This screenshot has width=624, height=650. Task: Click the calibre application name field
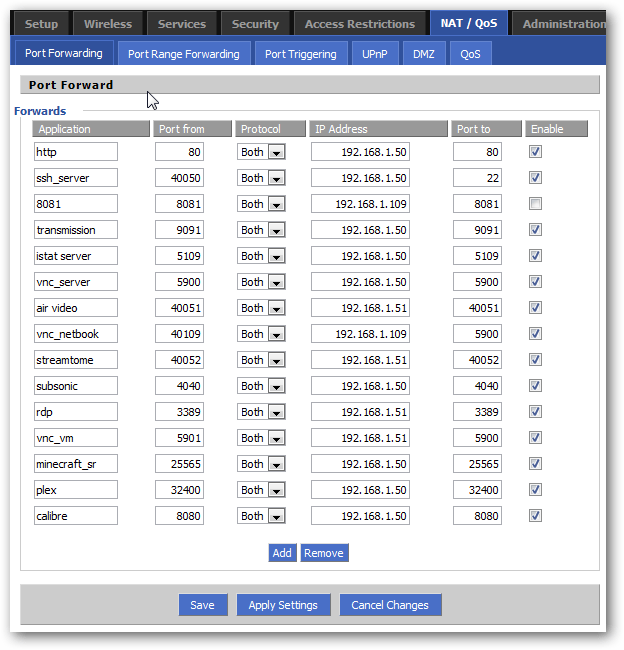pos(76,516)
